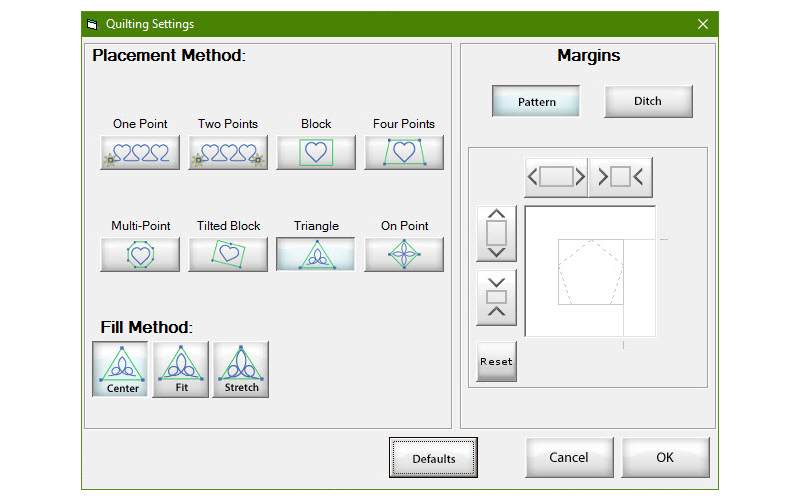
Task: Select the One Point placement method
Action: [x=140, y=153]
